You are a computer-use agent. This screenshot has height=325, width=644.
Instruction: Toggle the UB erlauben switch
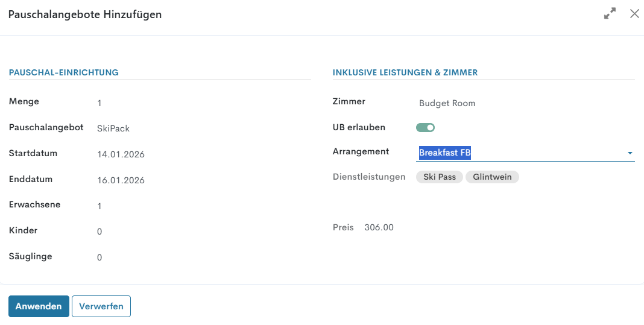tap(425, 127)
